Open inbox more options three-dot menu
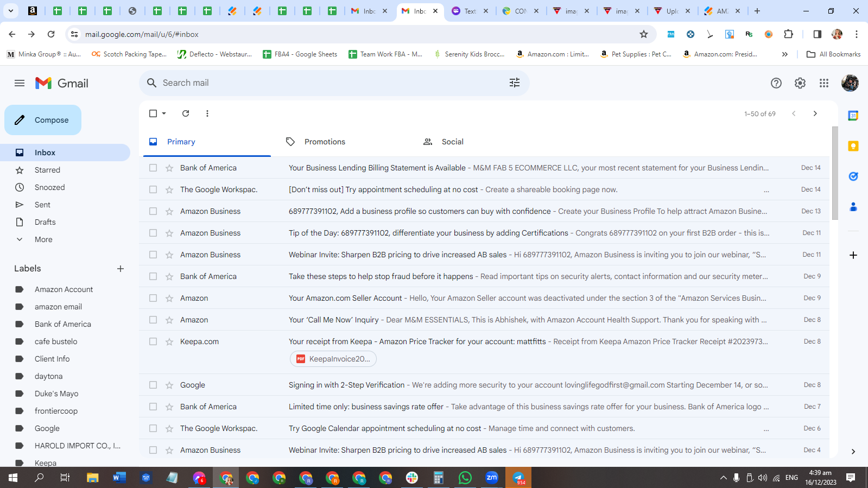Screen dimensions: 868x488 pos(207,113)
